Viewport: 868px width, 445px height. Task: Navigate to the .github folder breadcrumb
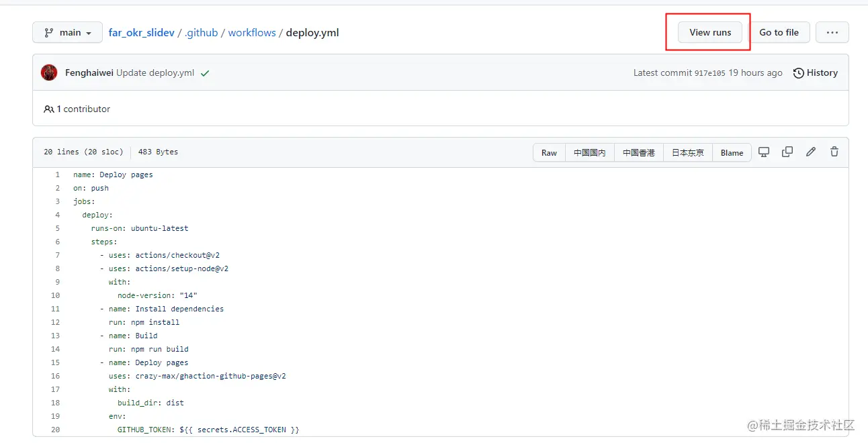(x=201, y=32)
